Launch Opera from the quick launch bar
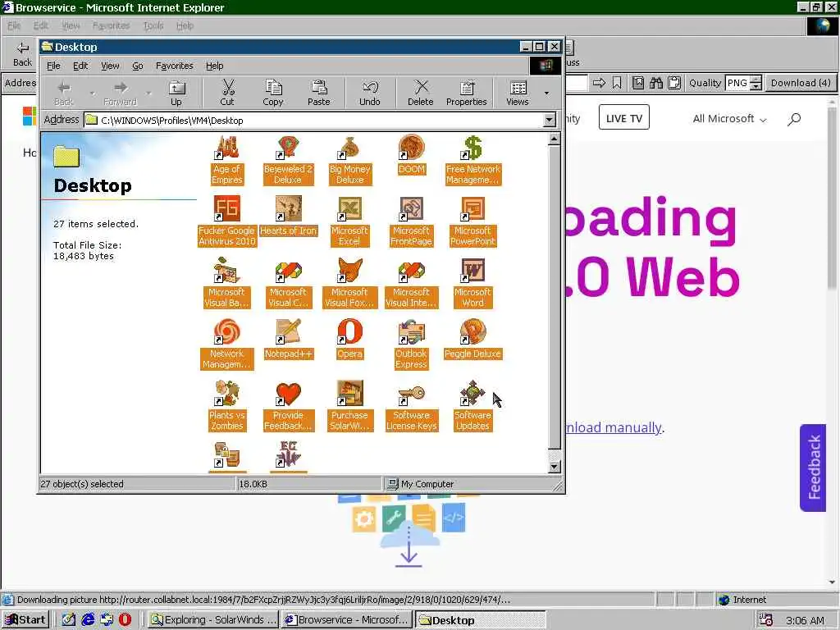The height and width of the screenshot is (630, 840). [x=125, y=620]
